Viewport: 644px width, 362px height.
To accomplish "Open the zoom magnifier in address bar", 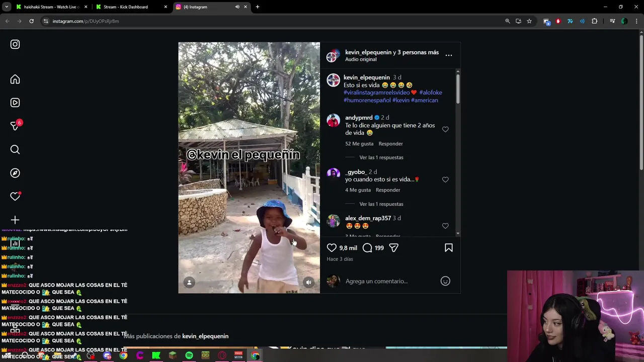I will 508,21.
